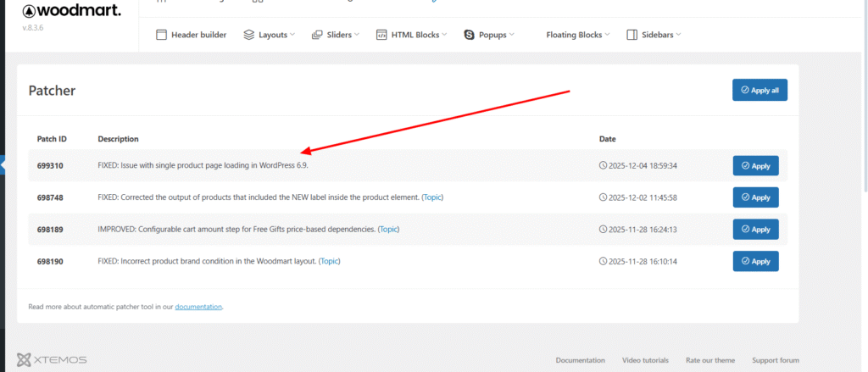
Task: Click the Woodmart logo
Action: point(70,12)
